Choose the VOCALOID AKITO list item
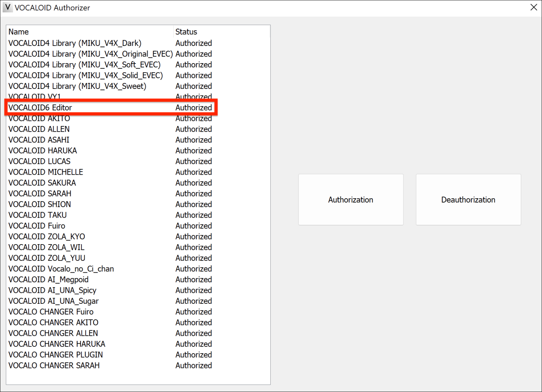 (39, 119)
